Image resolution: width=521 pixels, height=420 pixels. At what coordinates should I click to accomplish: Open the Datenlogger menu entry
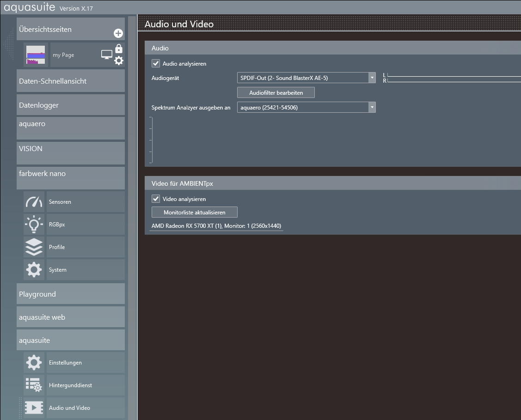(x=71, y=105)
